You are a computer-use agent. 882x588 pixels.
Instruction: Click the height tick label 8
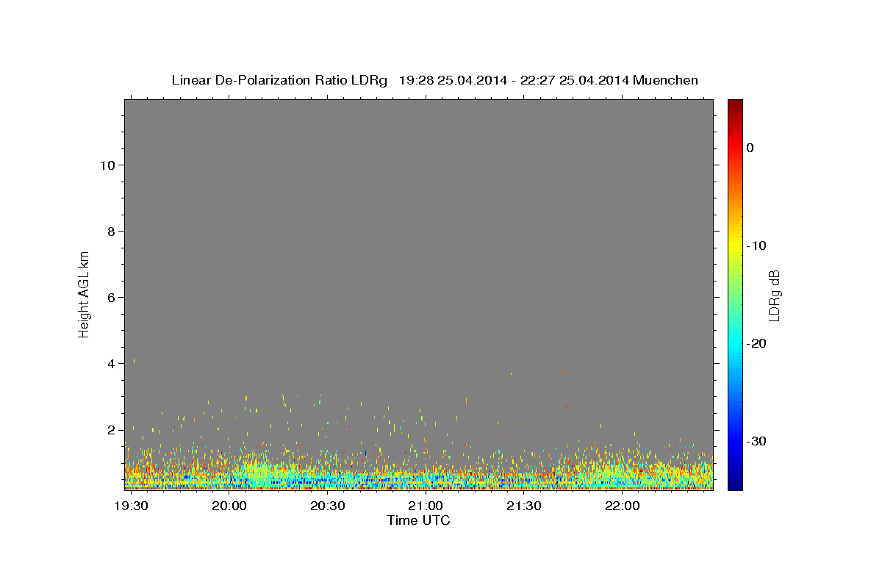pos(112,232)
